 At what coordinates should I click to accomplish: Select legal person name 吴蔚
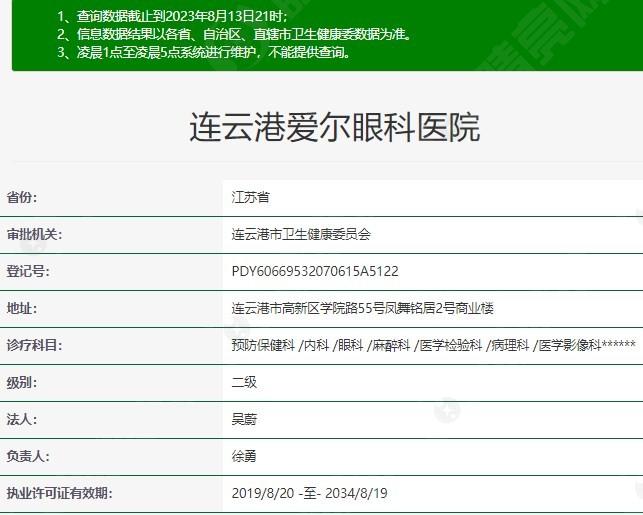[x=244, y=419]
